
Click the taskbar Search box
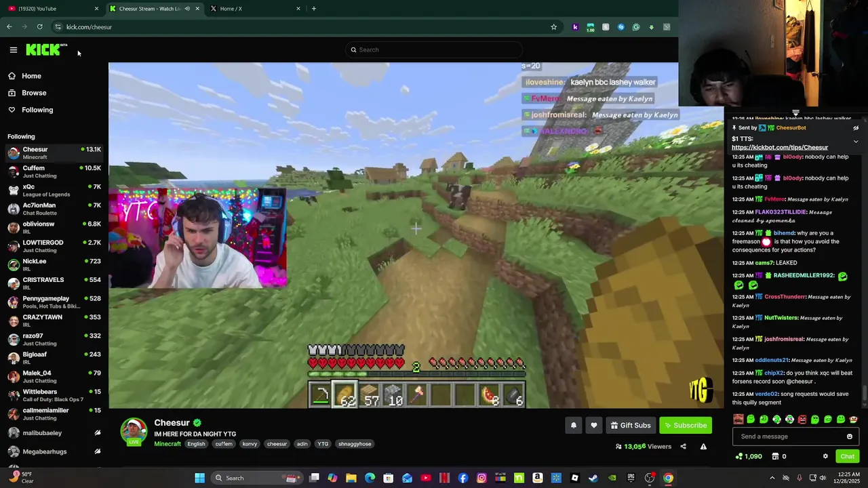(x=256, y=478)
